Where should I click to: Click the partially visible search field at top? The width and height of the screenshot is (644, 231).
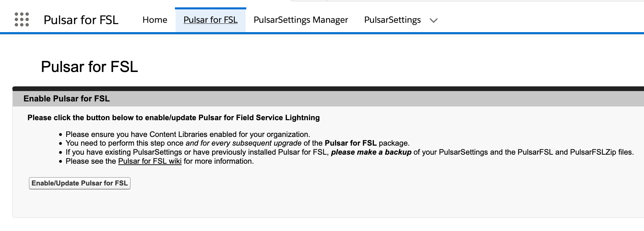(469, 1)
